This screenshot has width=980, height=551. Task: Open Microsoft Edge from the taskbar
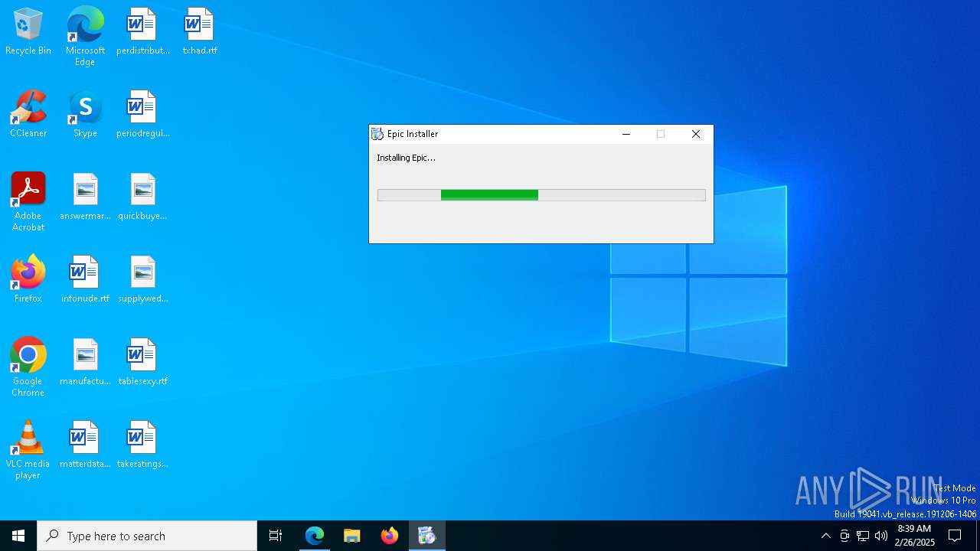(x=315, y=536)
